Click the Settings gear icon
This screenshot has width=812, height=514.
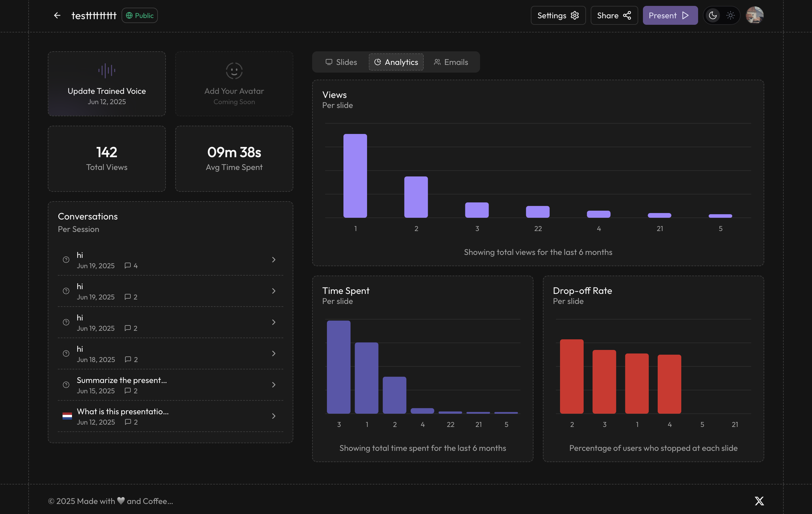574,16
